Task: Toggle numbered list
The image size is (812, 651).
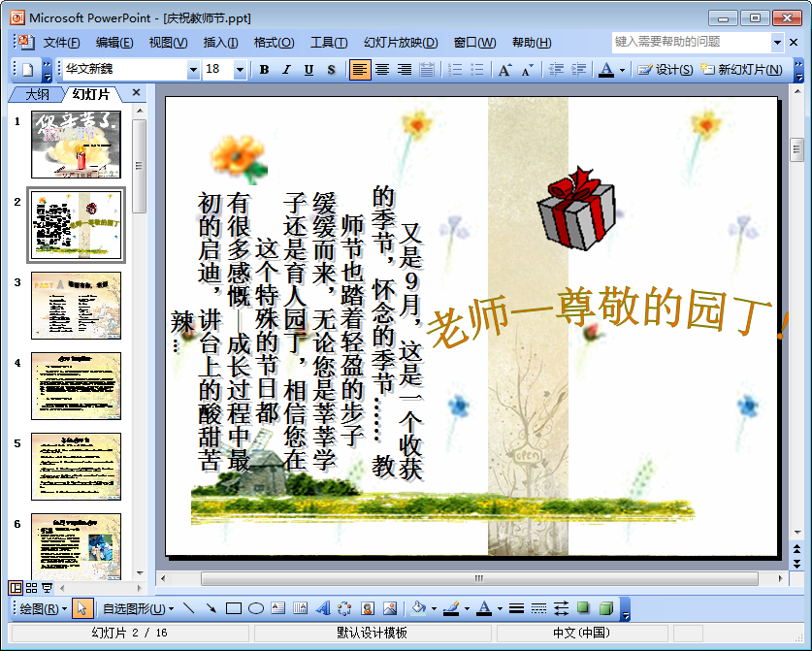Action: [x=455, y=70]
